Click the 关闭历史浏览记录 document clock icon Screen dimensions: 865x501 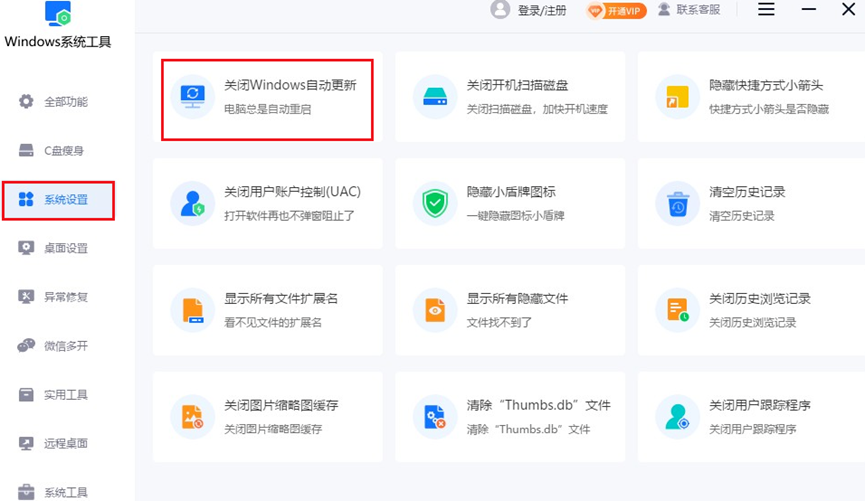point(677,310)
